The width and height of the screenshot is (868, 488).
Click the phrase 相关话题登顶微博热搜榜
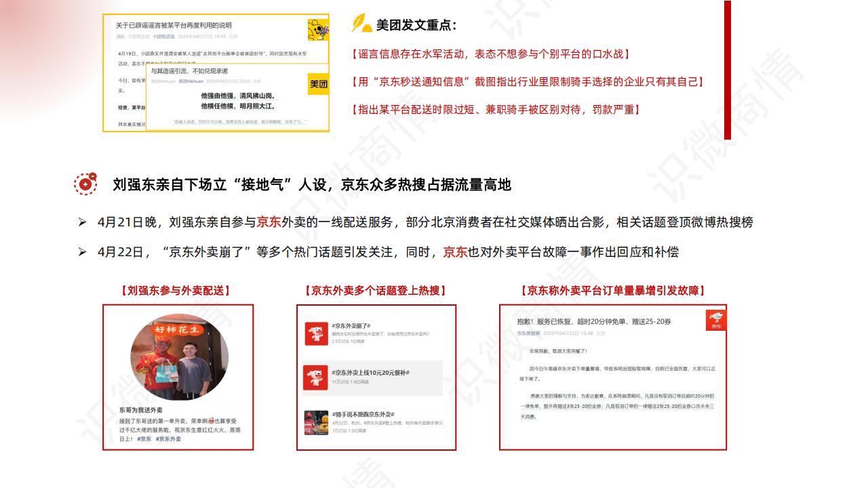pos(685,222)
